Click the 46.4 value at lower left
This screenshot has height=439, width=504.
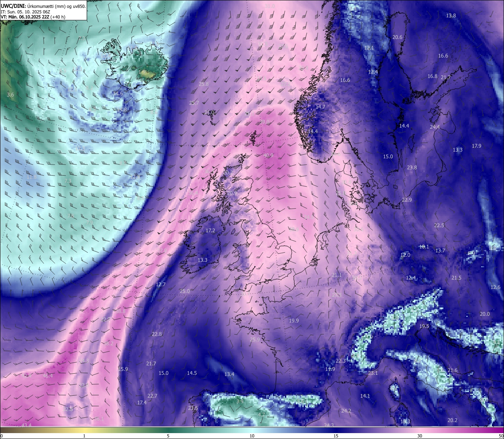48,376
